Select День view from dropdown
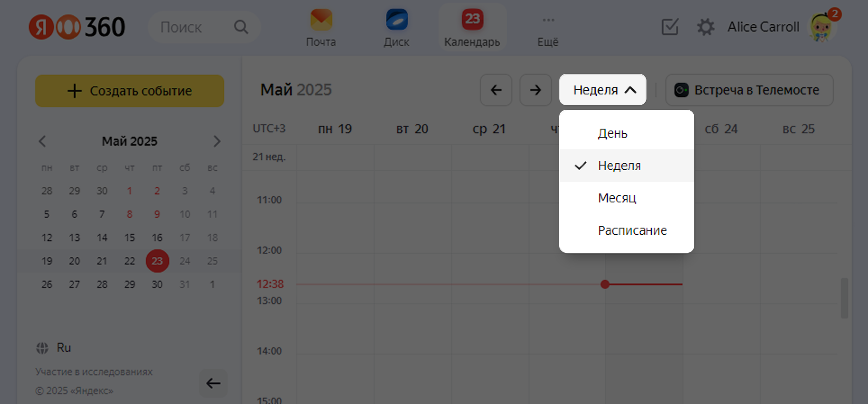This screenshot has height=404, width=868. pyautogui.click(x=612, y=133)
